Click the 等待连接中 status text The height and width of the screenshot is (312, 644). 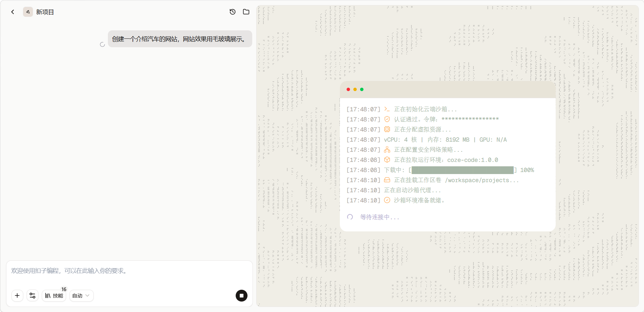pyautogui.click(x=380, y=217)
